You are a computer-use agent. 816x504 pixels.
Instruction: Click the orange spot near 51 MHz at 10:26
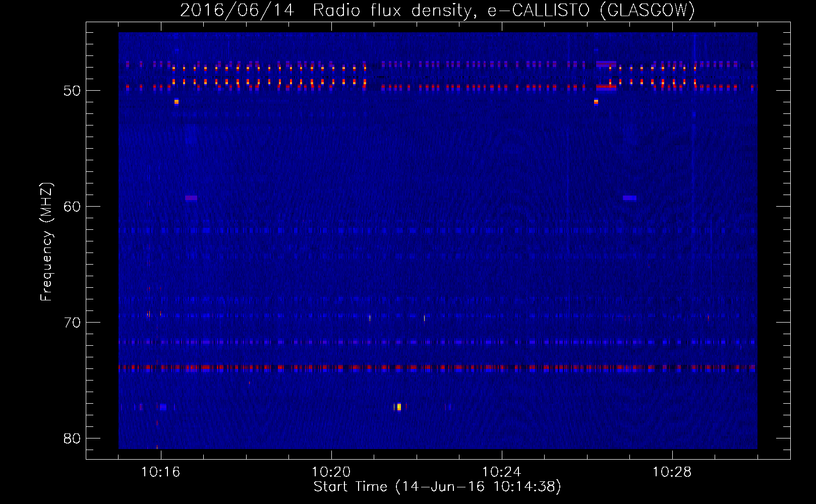point(596,102)
